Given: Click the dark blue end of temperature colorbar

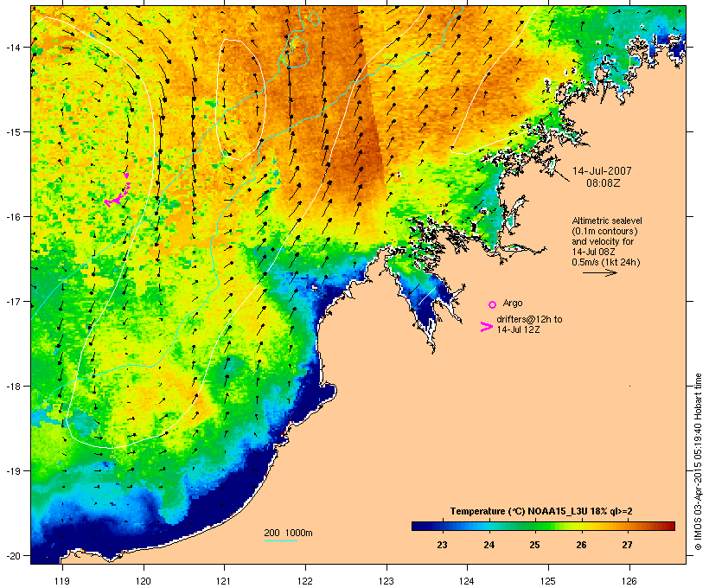Looking at the screenshot, I should coord(418,526).
